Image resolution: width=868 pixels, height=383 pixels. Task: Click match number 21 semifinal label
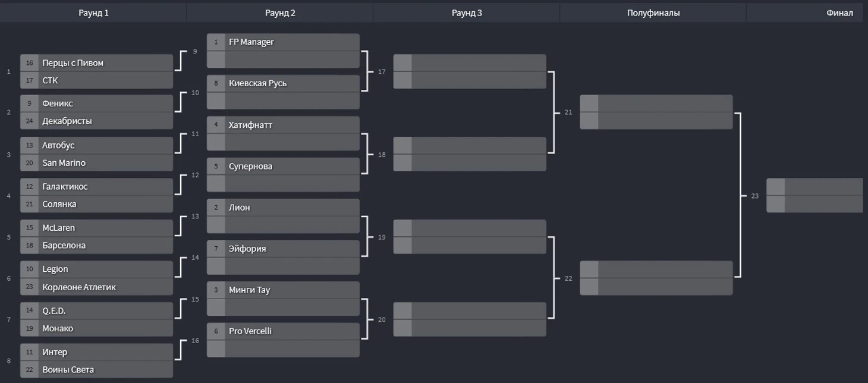pos(568,112)
